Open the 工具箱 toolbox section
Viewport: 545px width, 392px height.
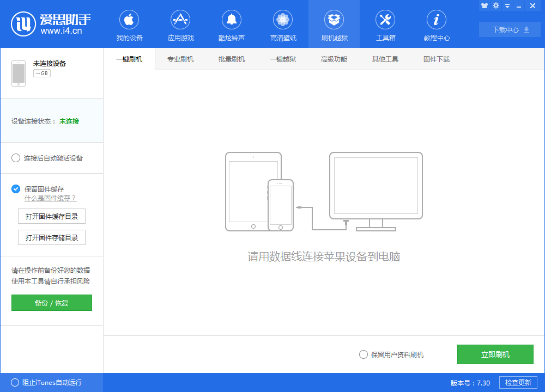(385, 24)
